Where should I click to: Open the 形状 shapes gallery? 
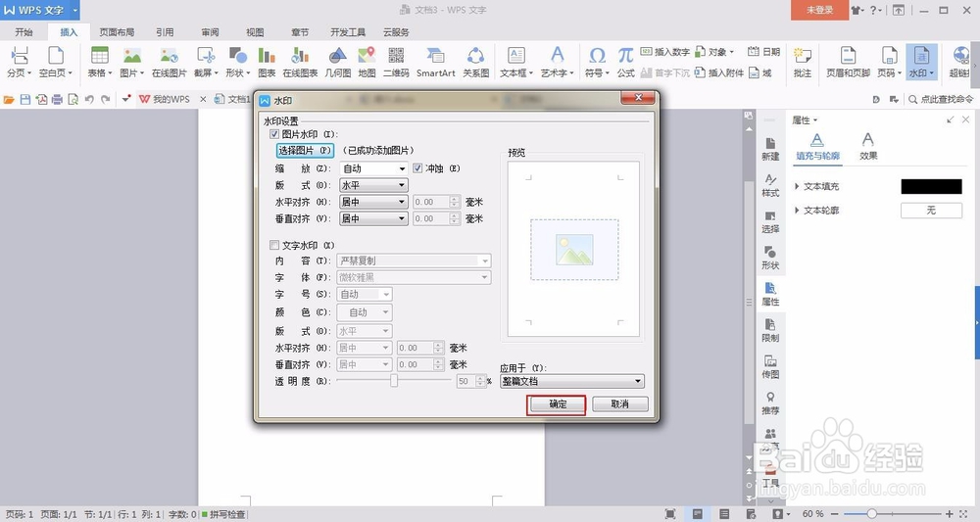pos(237,61)
